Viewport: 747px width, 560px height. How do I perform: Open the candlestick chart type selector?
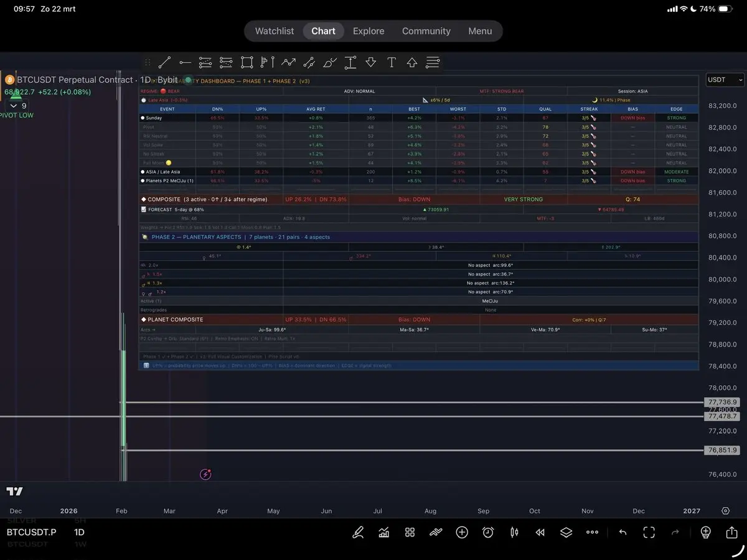click(x=514, y=532)
